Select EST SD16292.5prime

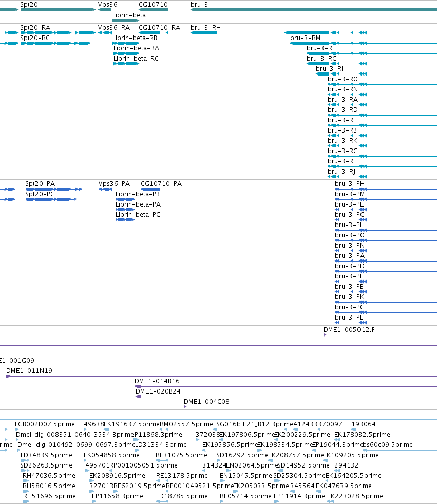[x=242, y=455]
